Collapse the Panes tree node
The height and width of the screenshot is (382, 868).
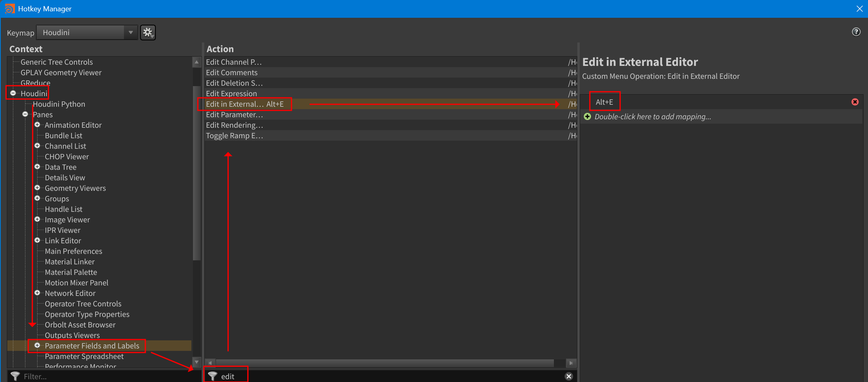click(x=25, y=114)
